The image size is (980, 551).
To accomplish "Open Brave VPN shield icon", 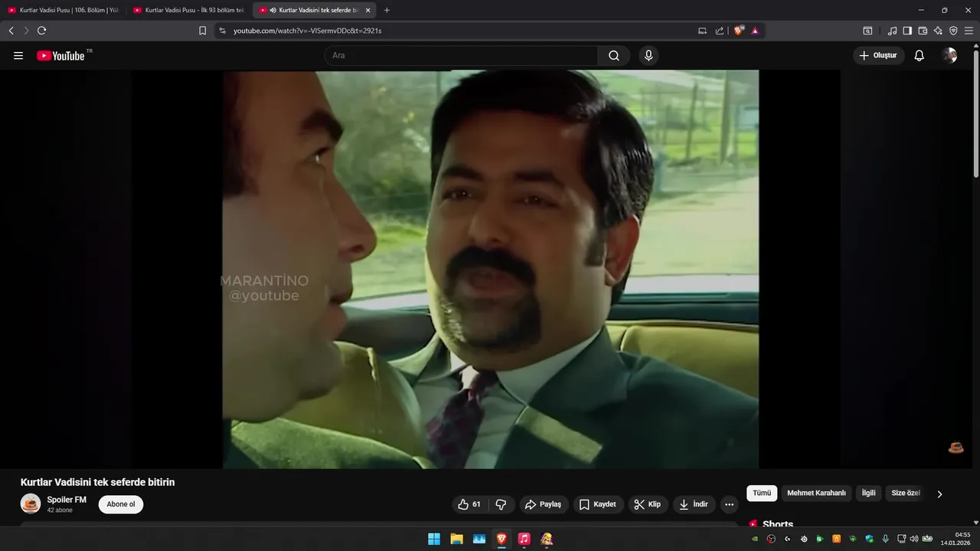I will click(953, 31).
